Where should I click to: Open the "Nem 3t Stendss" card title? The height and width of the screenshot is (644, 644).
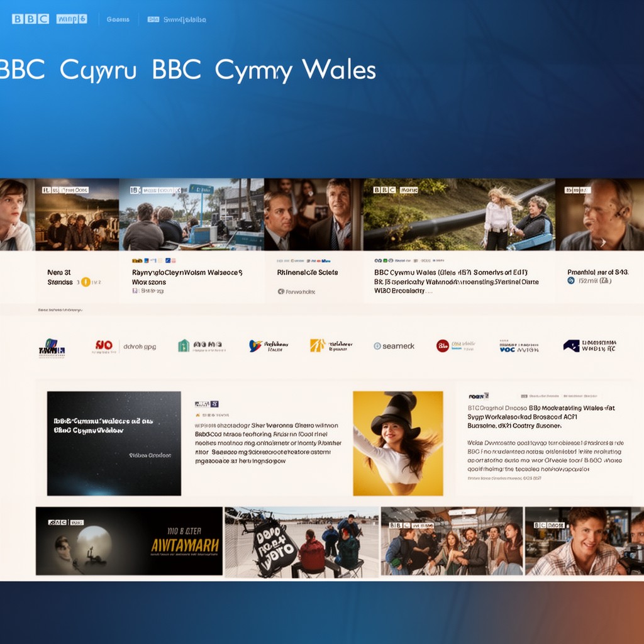point(60,277)
